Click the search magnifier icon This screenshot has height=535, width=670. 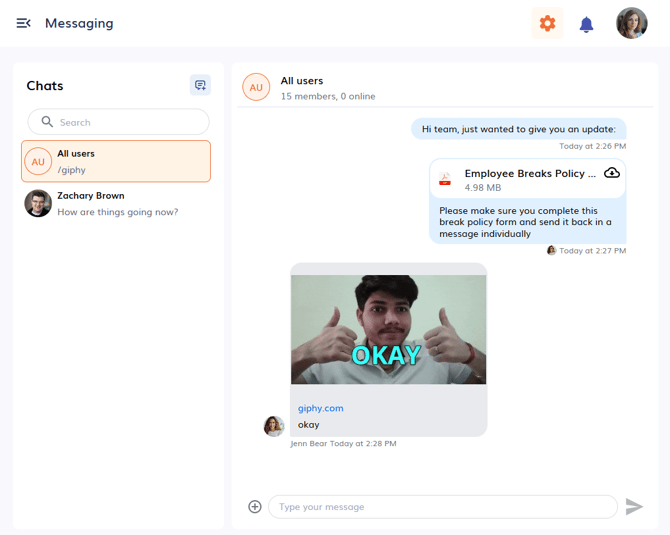pyautogui.click(x=47, y=122)
